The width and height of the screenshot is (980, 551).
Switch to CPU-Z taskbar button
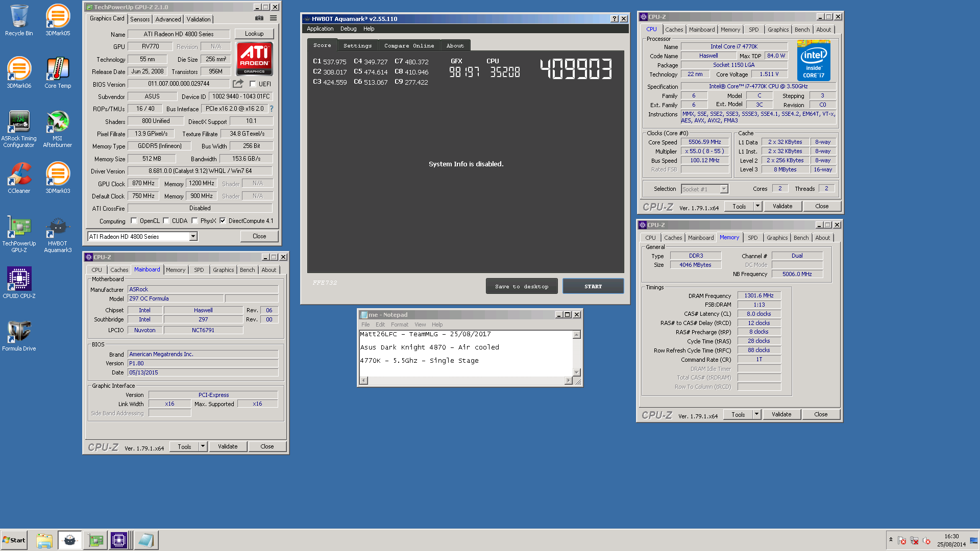[119, 540]
